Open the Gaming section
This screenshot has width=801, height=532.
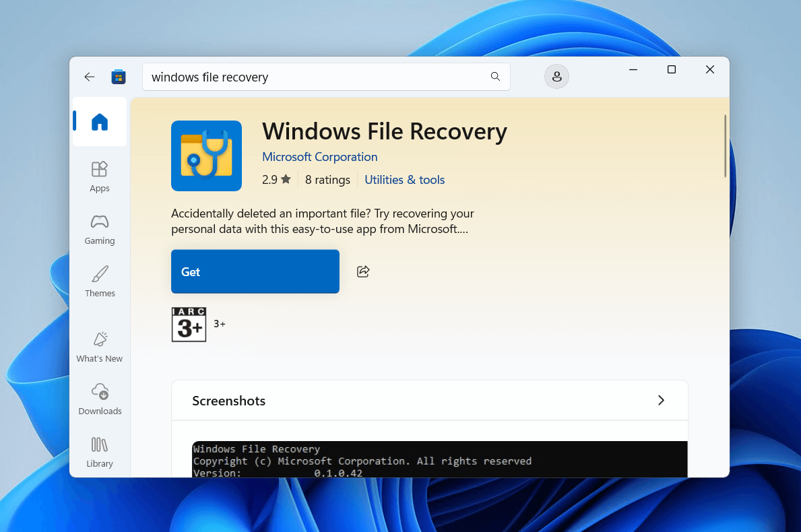[100, 230]
